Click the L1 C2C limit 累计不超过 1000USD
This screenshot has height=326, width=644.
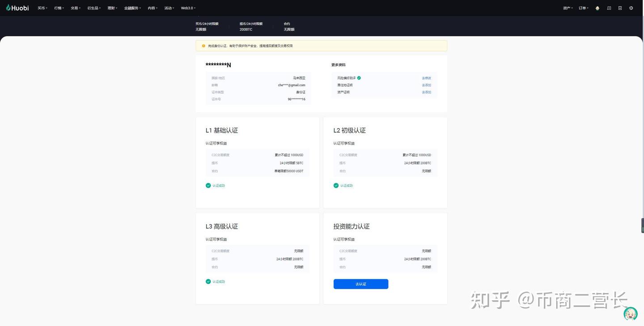pyautogui.click(x=289, y=155)
